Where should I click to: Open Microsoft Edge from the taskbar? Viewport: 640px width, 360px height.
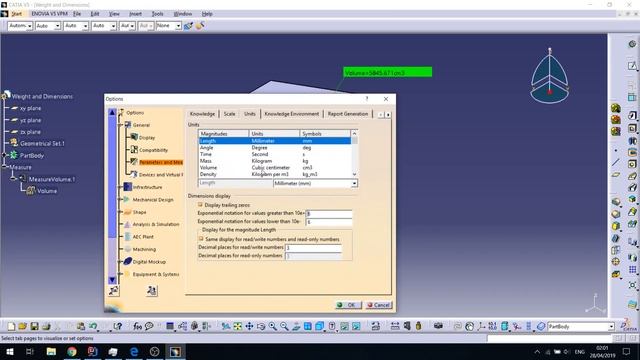click(x=134, y=351)
